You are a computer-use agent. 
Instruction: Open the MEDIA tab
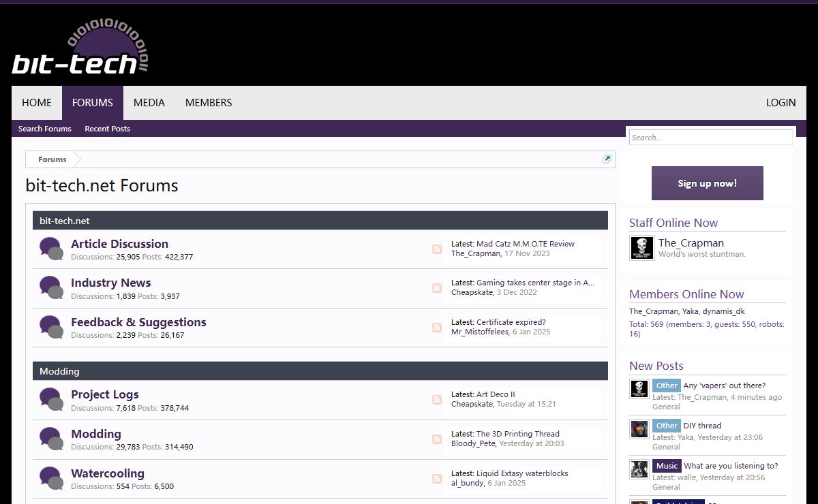pos(149,103)
